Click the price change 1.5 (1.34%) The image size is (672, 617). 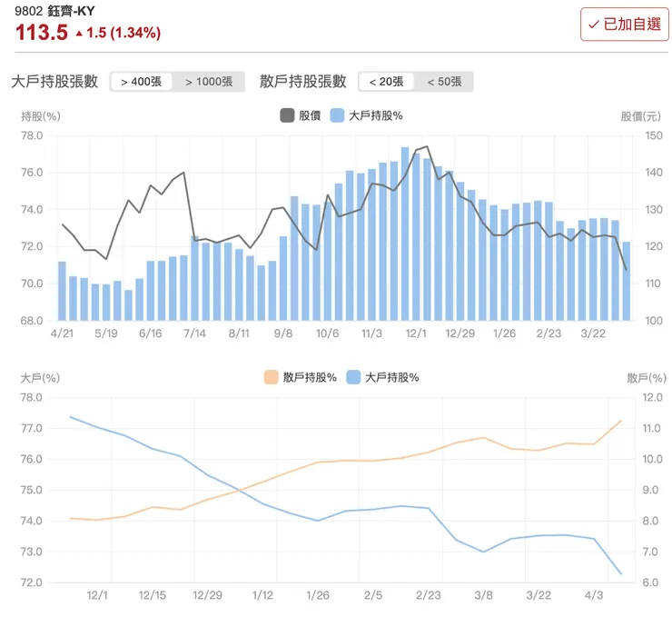pyautogui.click(x=124, y=33)
